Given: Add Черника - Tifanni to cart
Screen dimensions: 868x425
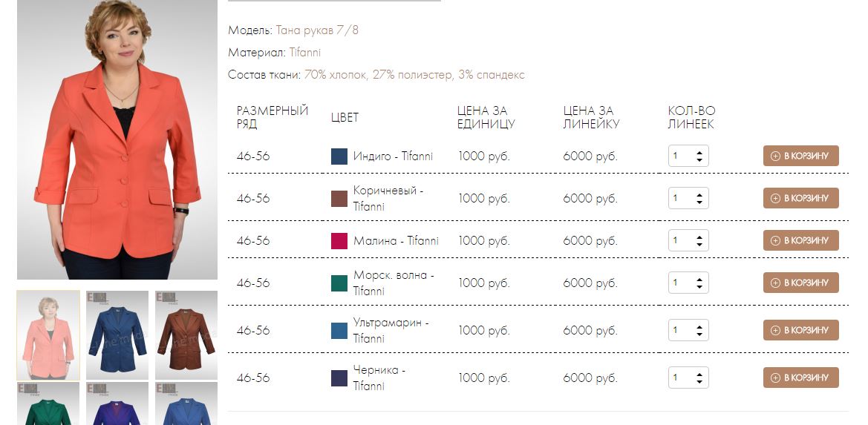Looking at the screenshot, I should point(800,378).
